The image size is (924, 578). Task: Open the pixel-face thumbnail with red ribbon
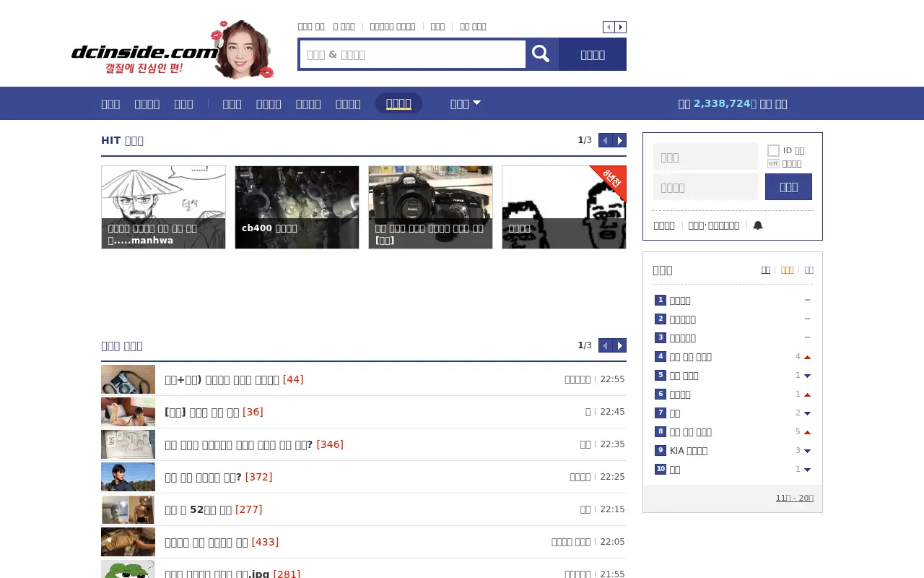pyautogui.click(x=564, y=207)
